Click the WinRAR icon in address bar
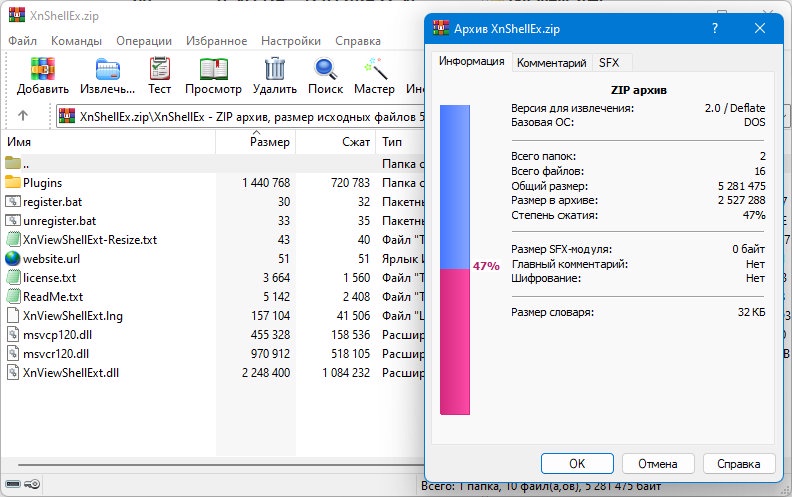This screenshot has height=497, width=792. tap(67, 116)
